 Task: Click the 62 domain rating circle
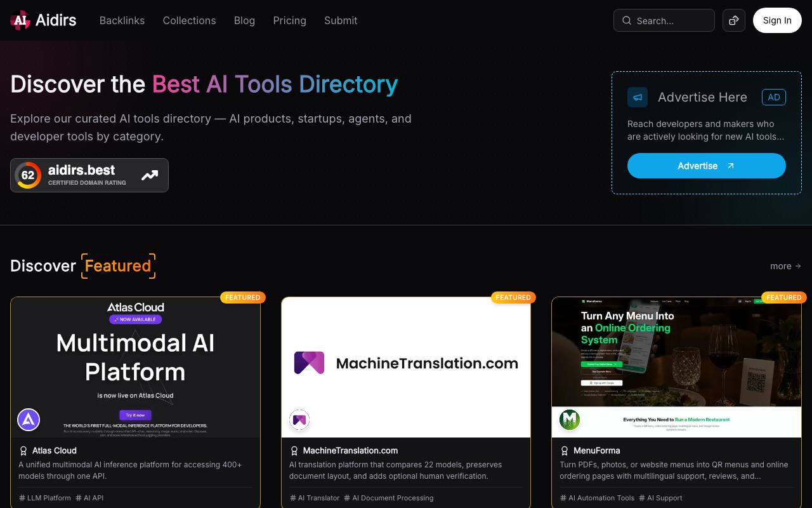coord(28,175)
